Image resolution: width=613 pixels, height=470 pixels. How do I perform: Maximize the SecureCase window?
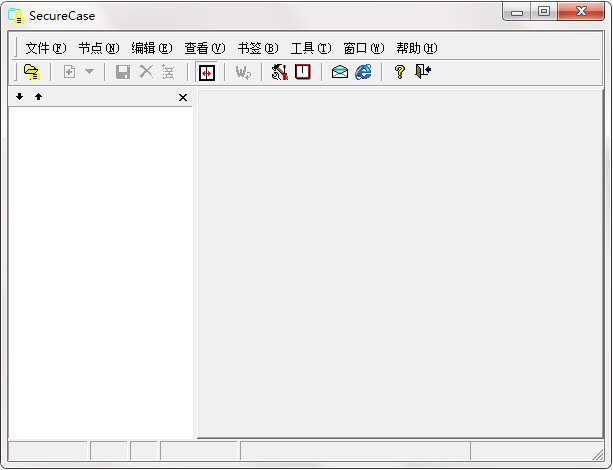543,11
